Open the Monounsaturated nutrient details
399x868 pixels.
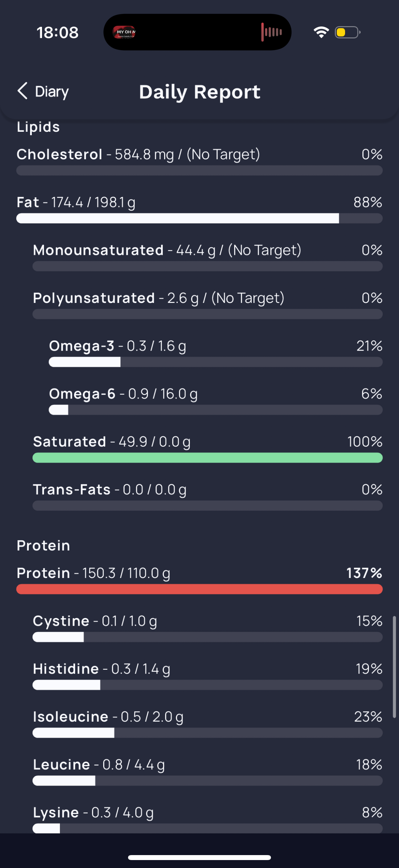point(207,257)
